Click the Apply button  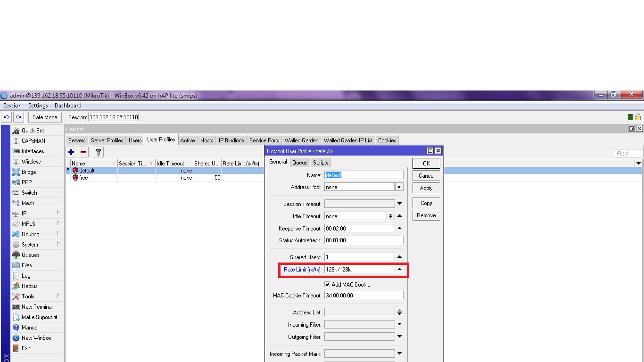(426, 188)
